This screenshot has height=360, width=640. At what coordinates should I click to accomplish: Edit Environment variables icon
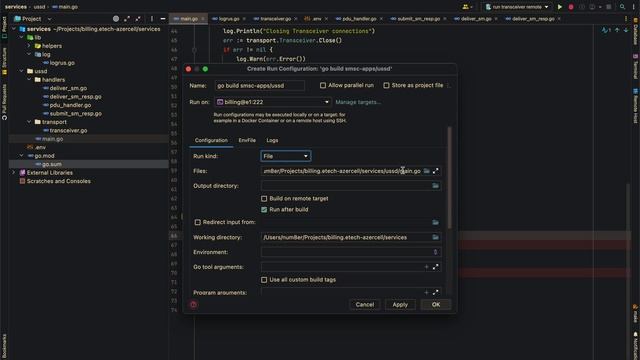point(436,252)
